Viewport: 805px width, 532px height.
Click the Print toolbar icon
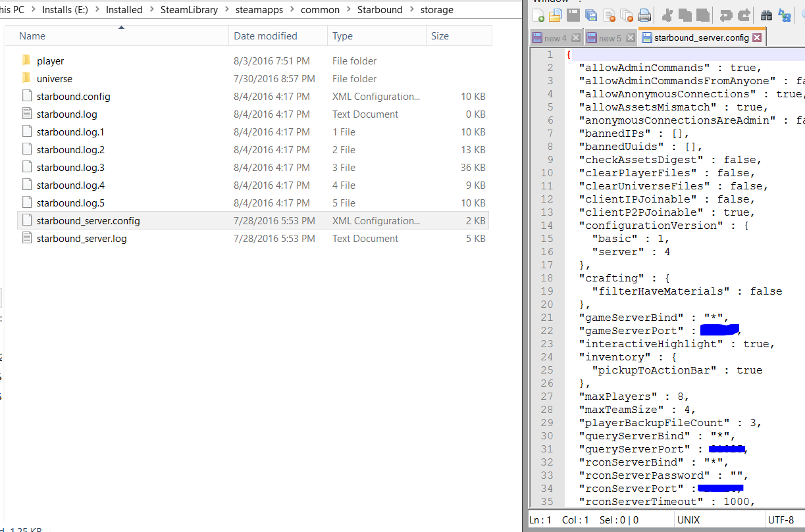(644, 16)
